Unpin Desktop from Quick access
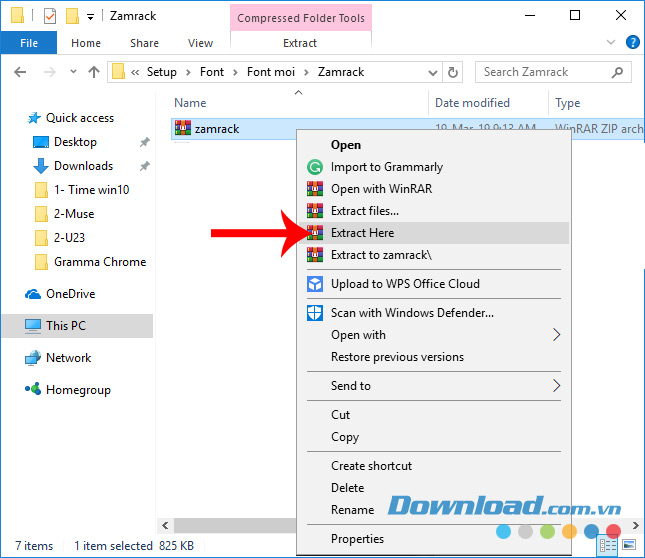This screenshot has height=558, width=645. click(x=144, y=142)
